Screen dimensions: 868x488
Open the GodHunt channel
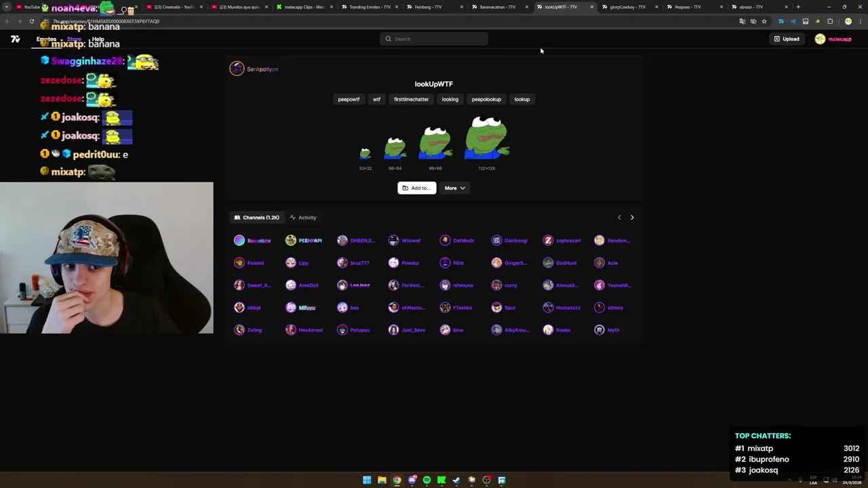(559, 263)
